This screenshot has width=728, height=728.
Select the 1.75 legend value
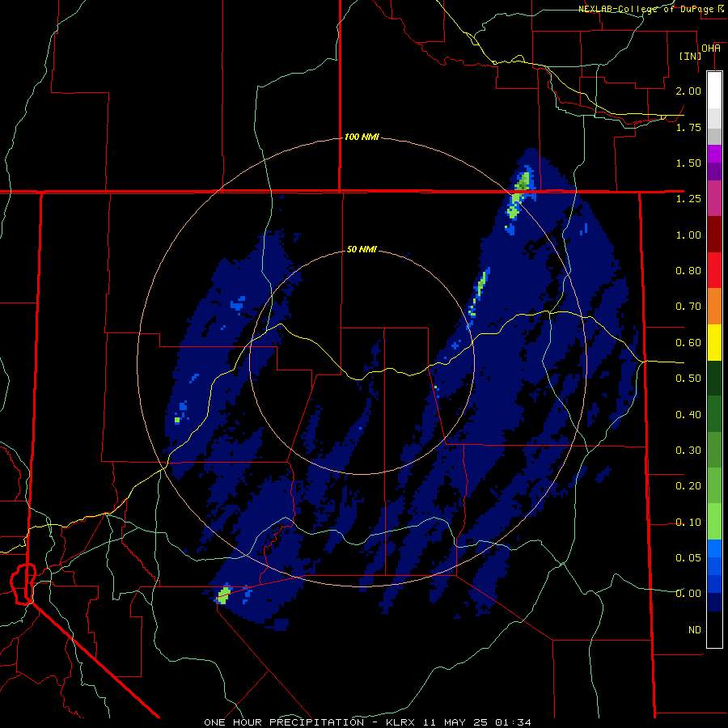(x=688, y=127)
